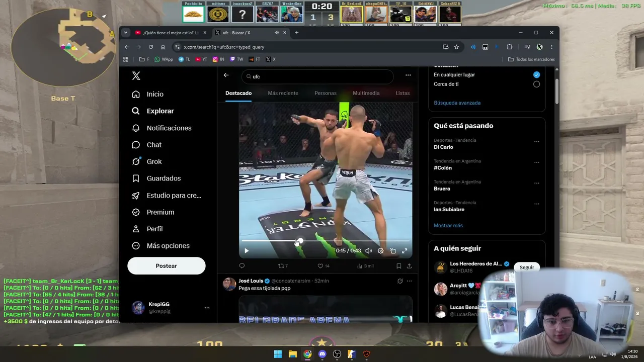Click the x.com address bar
The width and height of the screenshot is (644, 362).
tap(307, 47)
